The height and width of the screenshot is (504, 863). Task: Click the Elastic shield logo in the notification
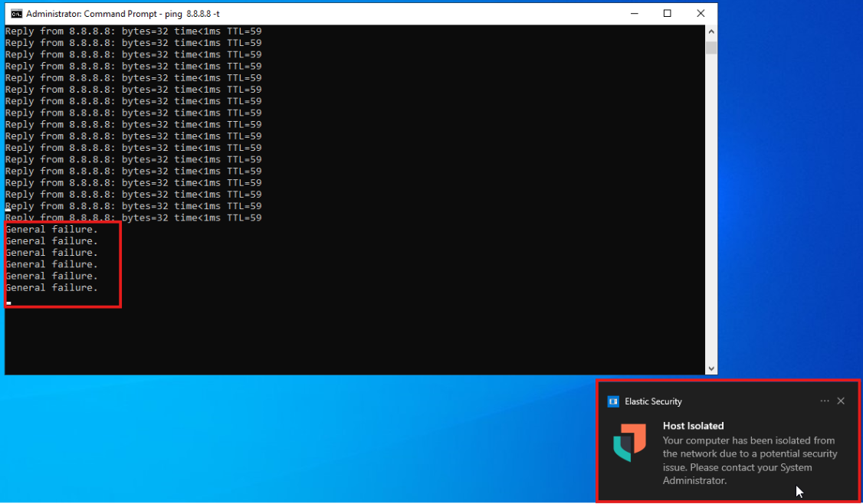tap(630, 443)
